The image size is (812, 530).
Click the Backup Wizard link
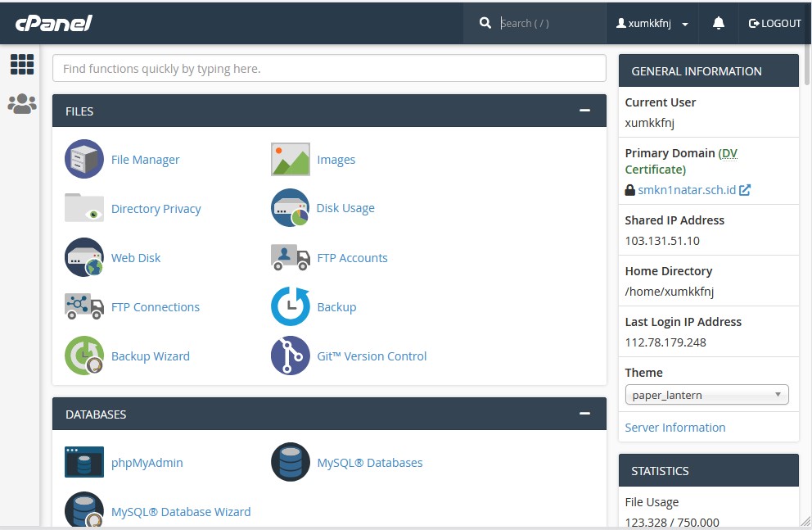150,356
